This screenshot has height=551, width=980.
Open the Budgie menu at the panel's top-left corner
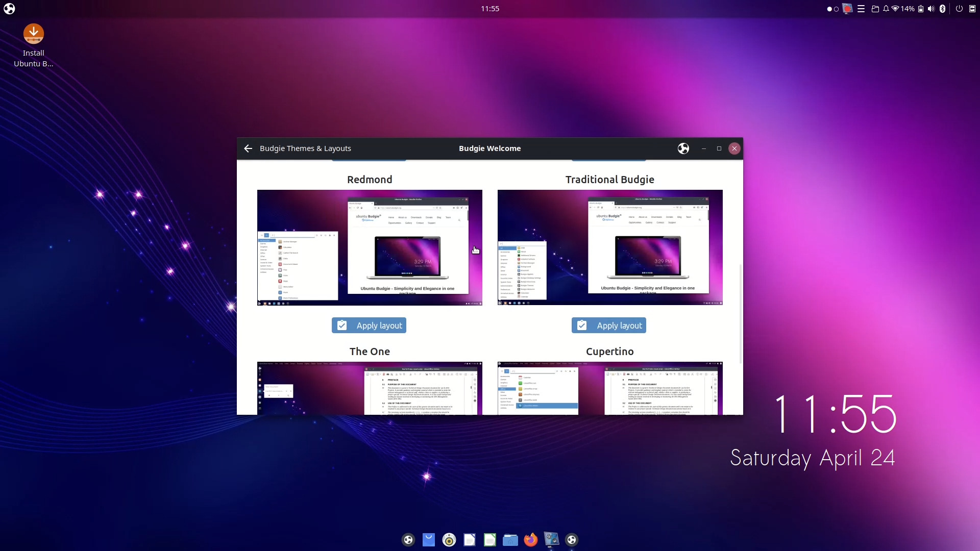(x=9, y=9)
